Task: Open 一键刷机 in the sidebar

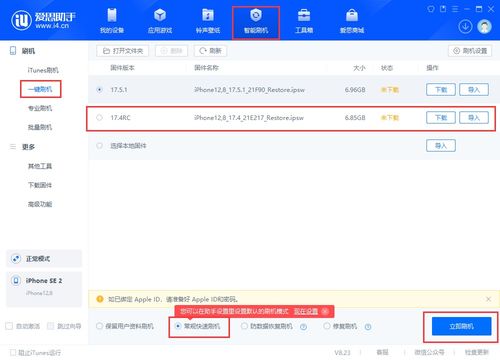Action: 40,89
